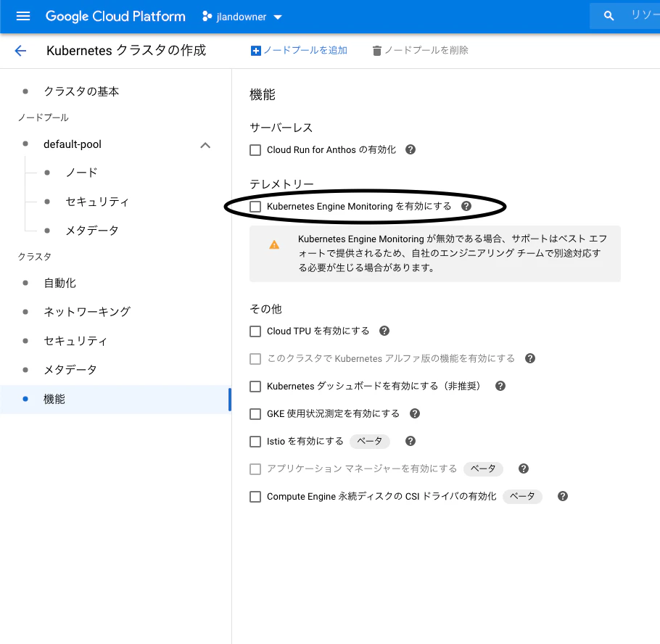660x644 pixels.
Task: Toggle Kubernetes アルファ版の機能 checkbox
Action: (x=255, y=358)
